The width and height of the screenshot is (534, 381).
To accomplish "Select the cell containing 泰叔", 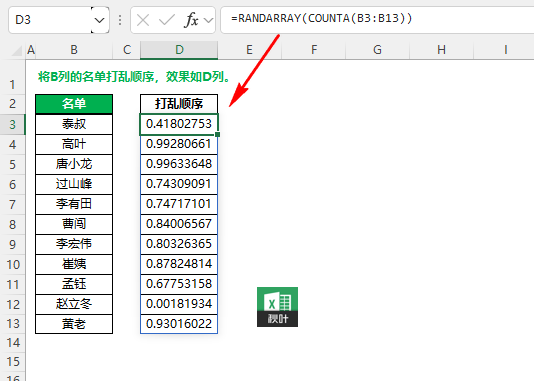I will click(x=74, y=124).
